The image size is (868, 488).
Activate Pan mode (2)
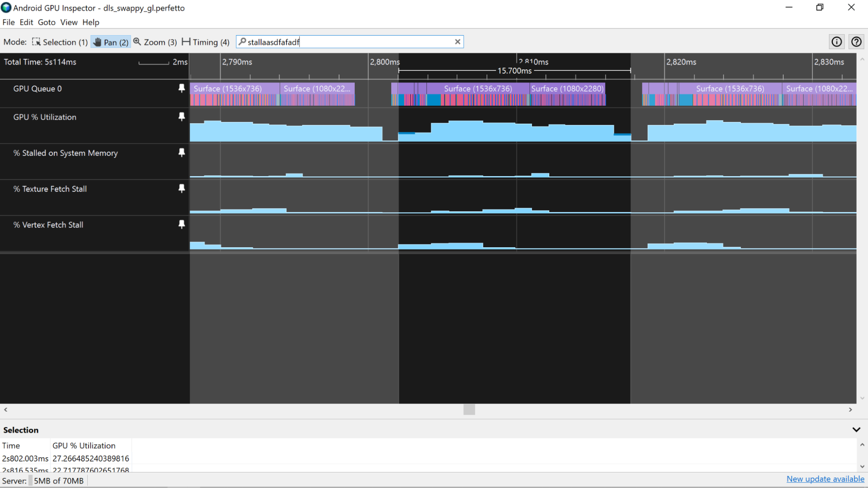(109, 42)
